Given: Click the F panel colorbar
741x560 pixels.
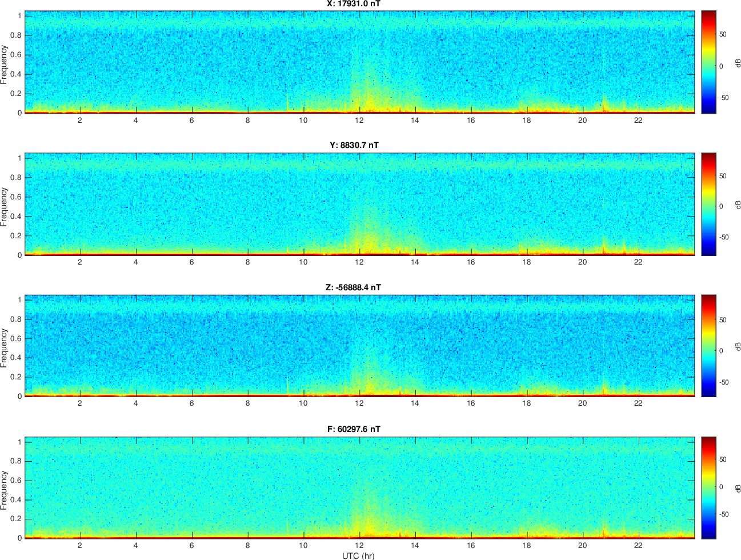Looking at the screenshot, I should click(x=708, y=487).
